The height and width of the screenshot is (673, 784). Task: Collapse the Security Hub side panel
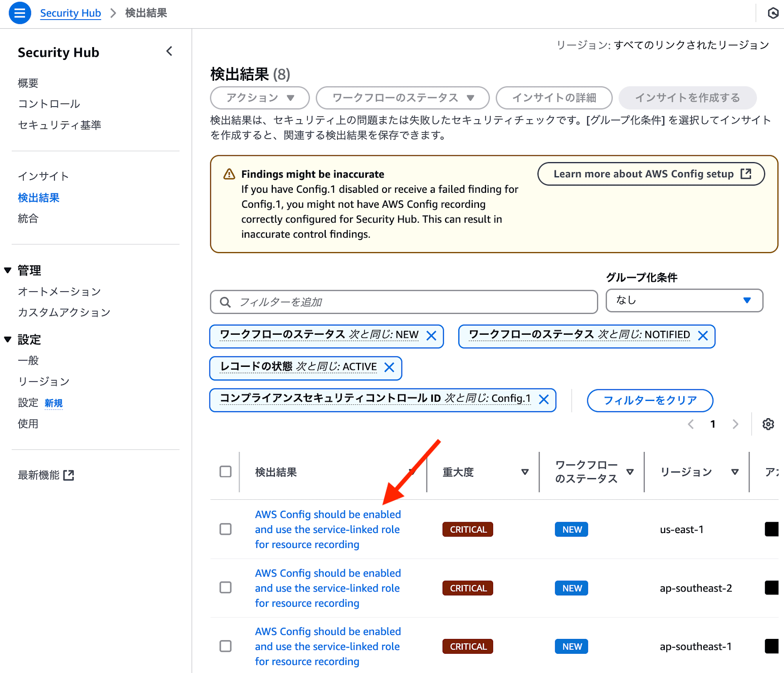click(x=169, y=51)
